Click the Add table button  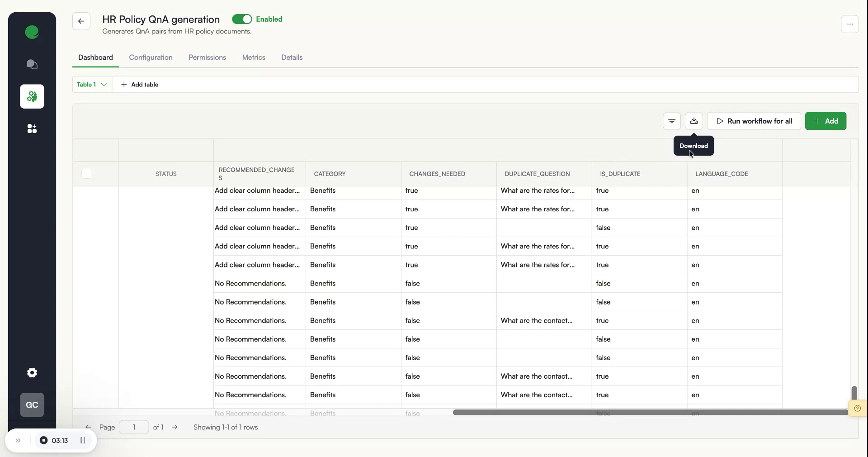coord(140,85)
